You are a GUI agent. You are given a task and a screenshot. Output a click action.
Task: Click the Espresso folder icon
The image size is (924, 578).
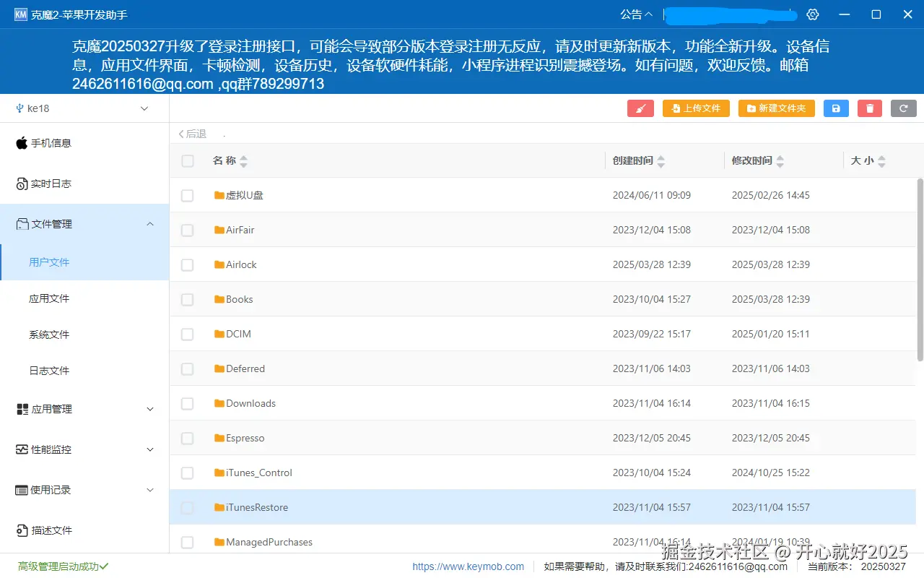(219, 438)
